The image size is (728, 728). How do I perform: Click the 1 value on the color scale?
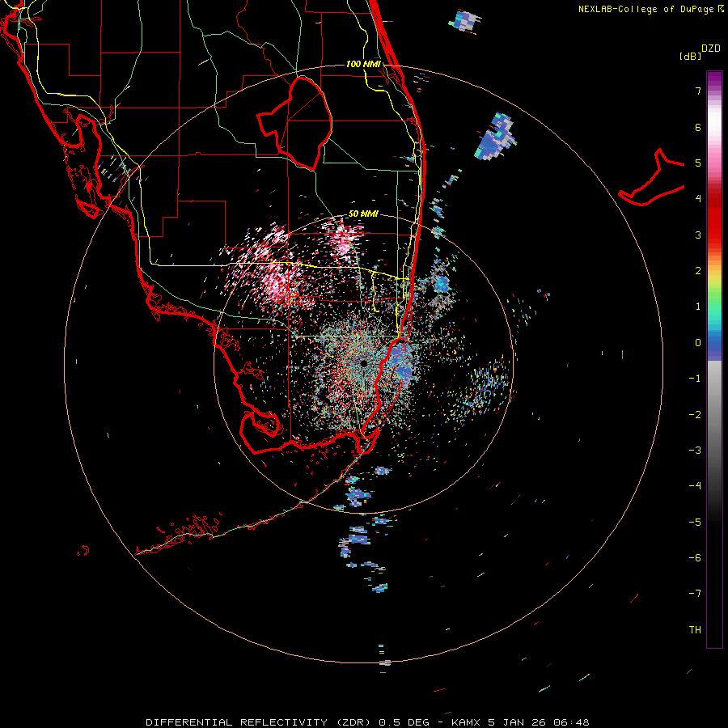pos(698,307)
